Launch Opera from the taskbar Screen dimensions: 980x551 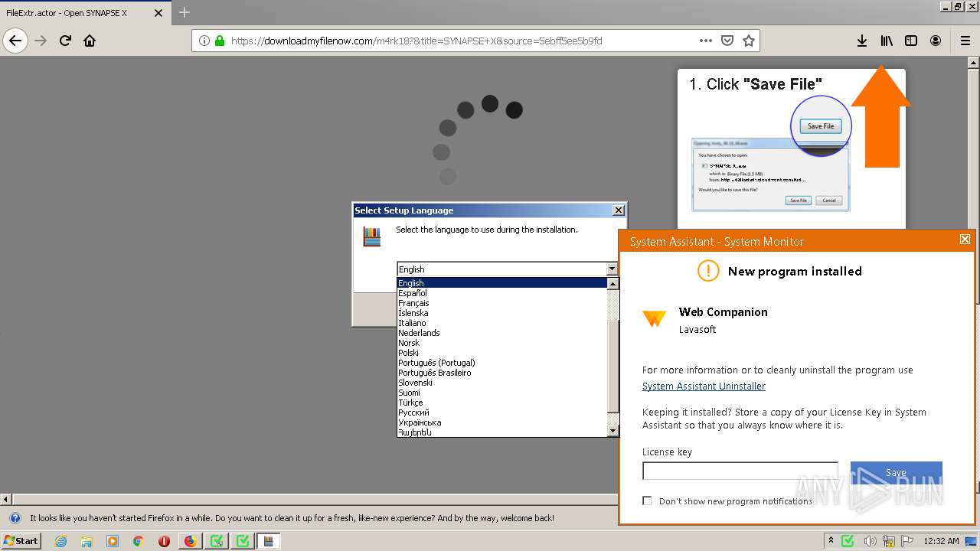click(164, 541)
